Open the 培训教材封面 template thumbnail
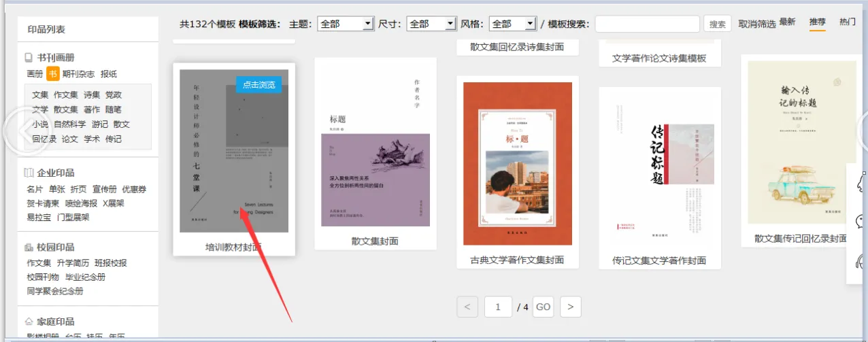Screen dimensions: 868x342 point(234,151)
